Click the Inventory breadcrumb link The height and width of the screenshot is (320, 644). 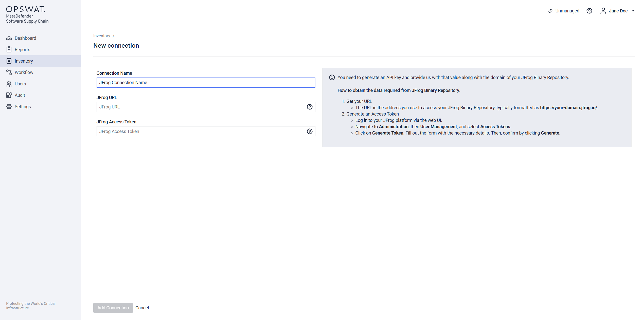[102, 36]
